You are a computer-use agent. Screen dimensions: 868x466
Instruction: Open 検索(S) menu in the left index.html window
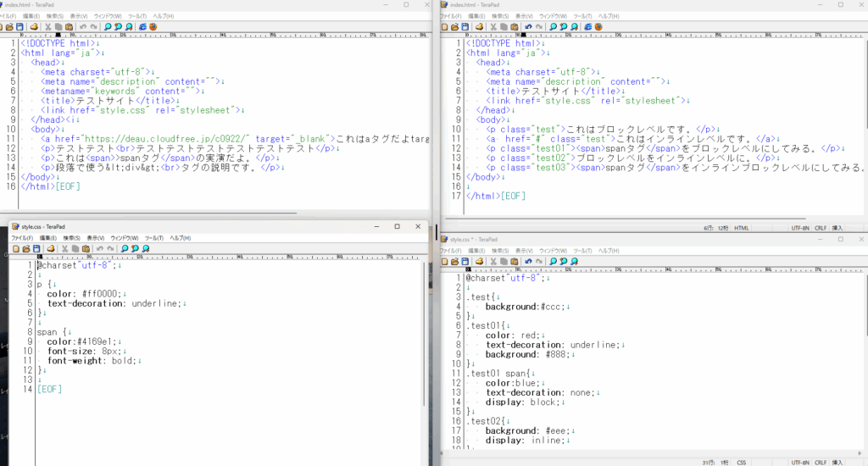point(54,15)
